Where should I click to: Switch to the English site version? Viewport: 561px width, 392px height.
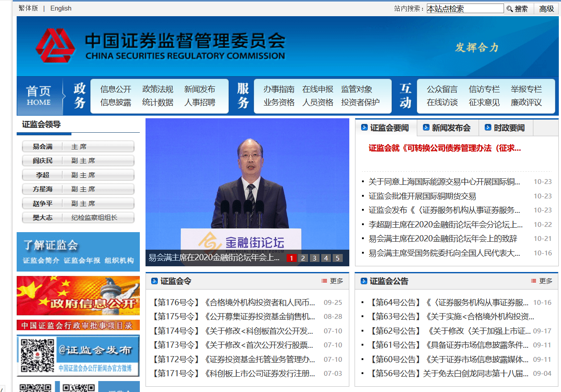point(61,8)
